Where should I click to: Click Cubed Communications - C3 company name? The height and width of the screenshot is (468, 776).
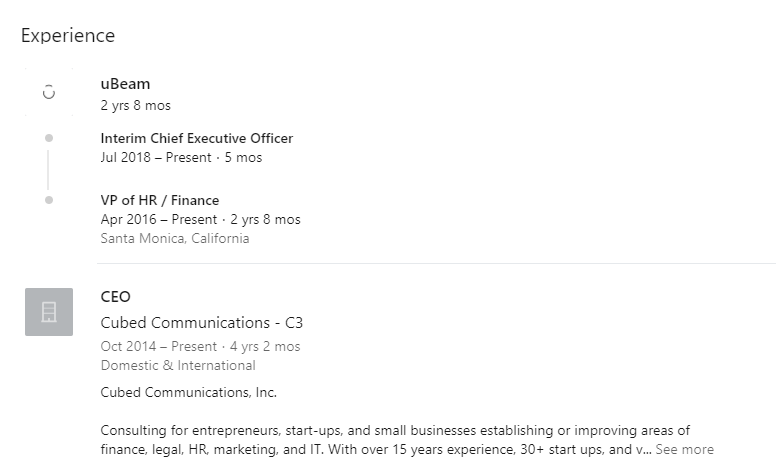point(201,323)
